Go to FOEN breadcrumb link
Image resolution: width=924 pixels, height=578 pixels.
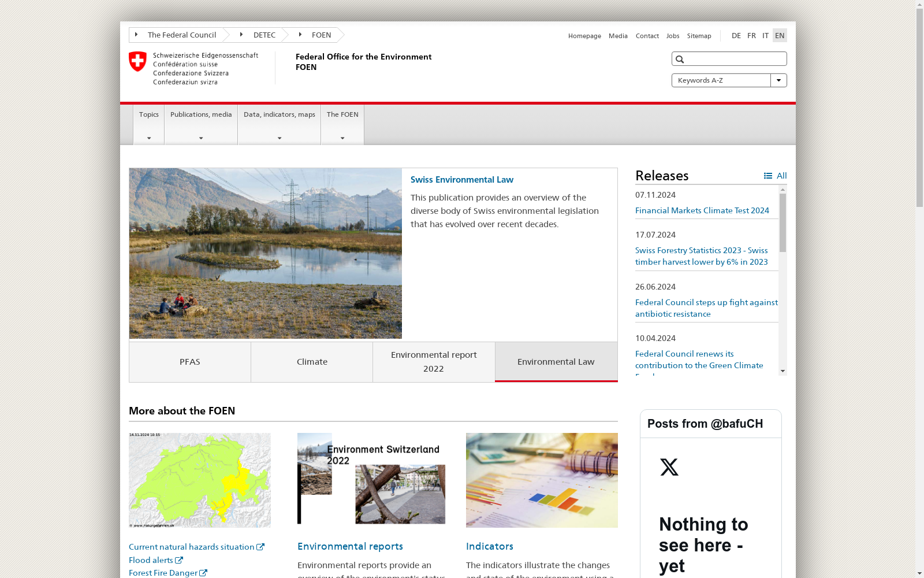click(322, 35)
